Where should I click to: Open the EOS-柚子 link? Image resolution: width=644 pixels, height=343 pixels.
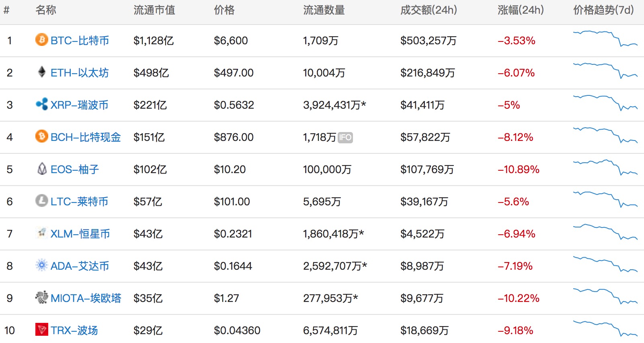pos(75,169)
